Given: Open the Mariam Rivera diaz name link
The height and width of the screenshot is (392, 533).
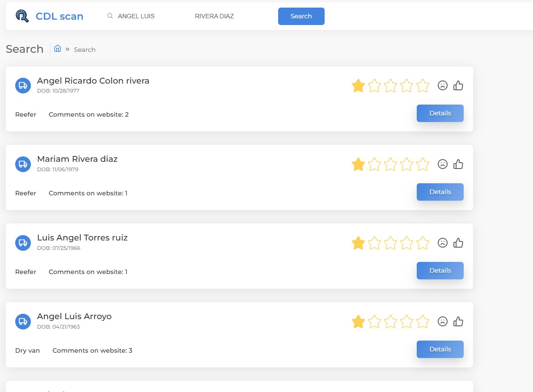Looking at the screenshot, I should coord(77,159).
